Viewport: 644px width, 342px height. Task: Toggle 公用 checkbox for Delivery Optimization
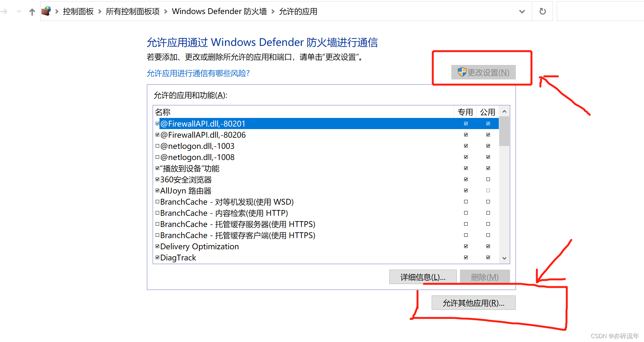click(488, 246)
